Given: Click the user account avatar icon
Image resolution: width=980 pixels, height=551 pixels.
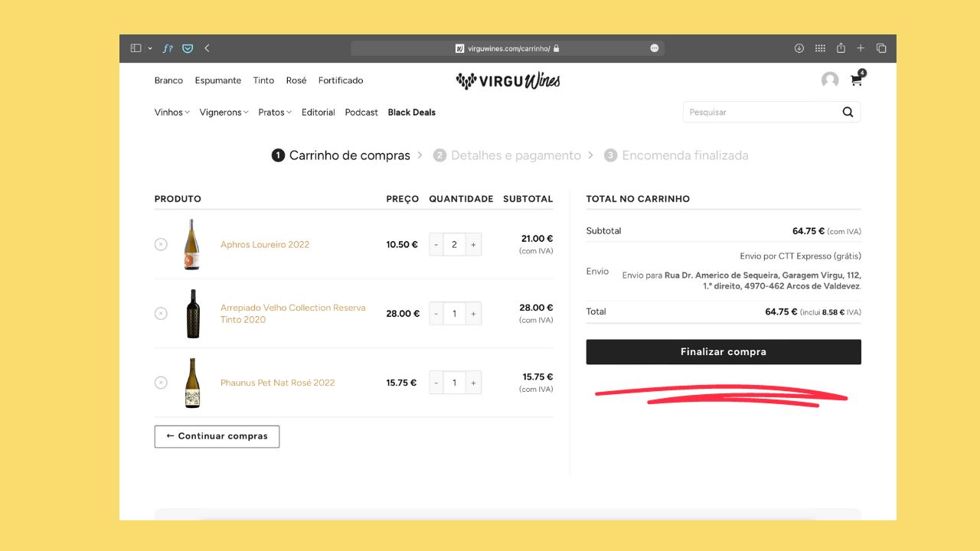Looking at the screenshot, I should 829,80.
